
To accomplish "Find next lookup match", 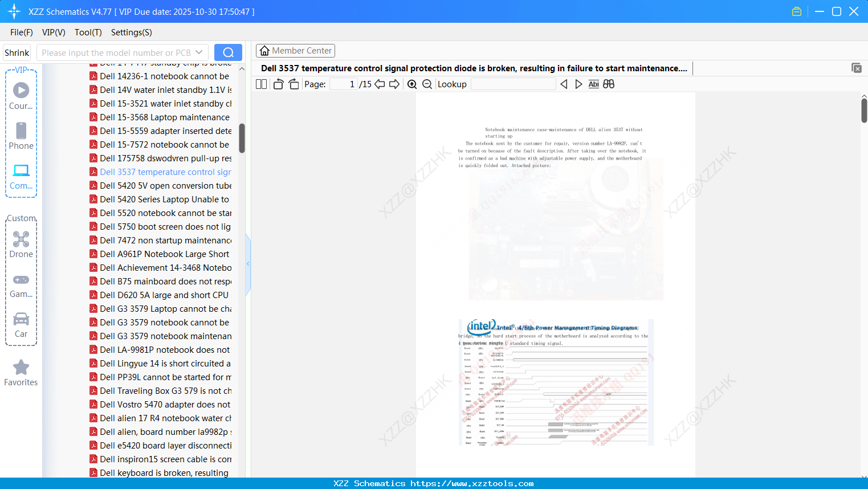I will pos(578,84).
